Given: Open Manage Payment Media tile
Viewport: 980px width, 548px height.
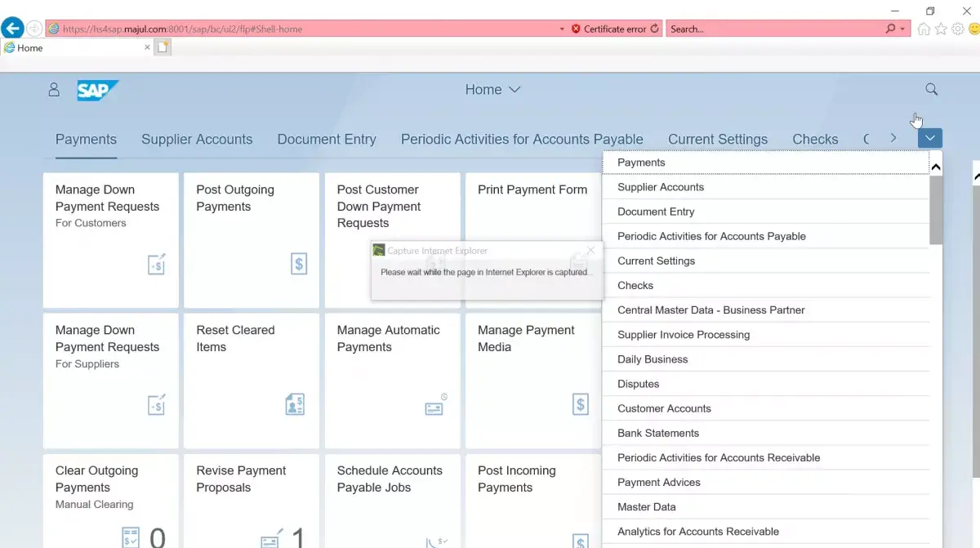Looking at the screenshot, I should 533,381.
